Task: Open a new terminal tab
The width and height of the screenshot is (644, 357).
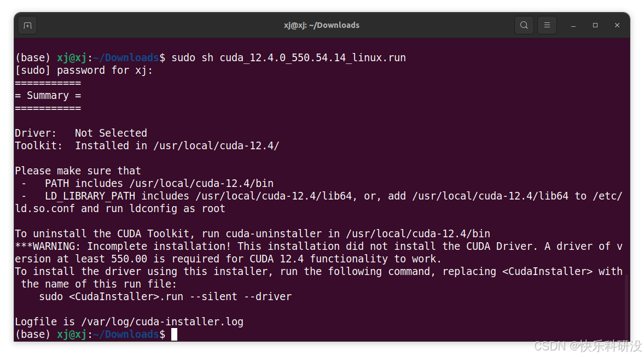Action: [x=27, y=26]
